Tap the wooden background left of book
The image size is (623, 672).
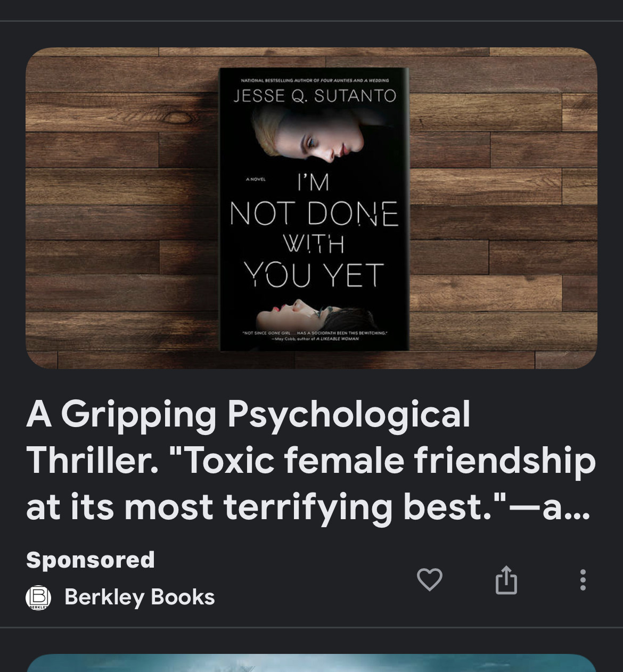[122, 209]
